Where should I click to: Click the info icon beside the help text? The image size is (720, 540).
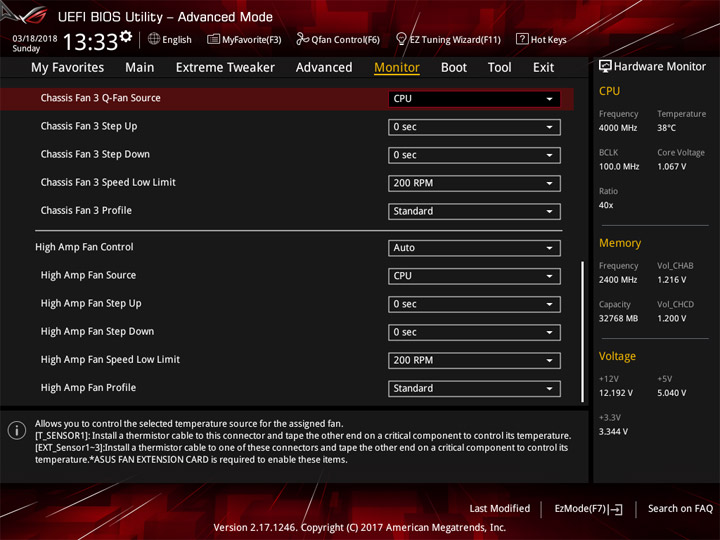tap(17, 430)
